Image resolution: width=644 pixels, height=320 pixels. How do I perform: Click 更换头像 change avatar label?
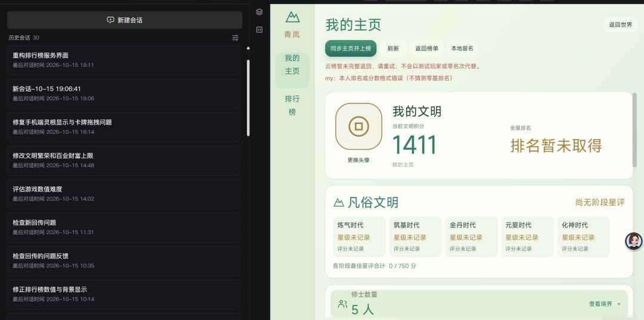point(358,160)
